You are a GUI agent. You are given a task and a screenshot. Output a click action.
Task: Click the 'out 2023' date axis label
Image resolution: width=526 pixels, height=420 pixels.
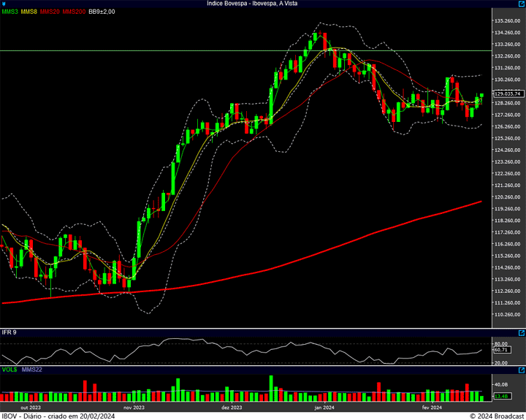click(x=30, y=408)
